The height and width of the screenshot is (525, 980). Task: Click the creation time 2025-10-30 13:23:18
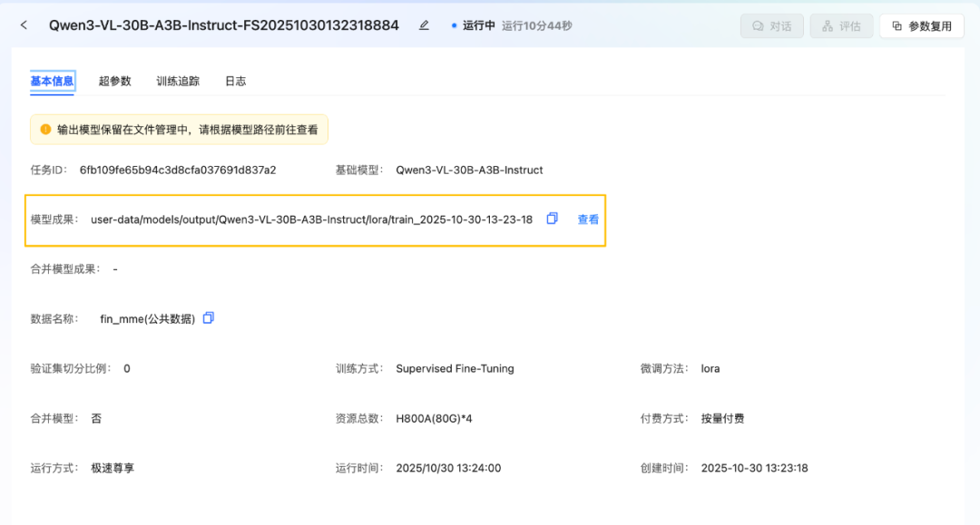(754, 468)
